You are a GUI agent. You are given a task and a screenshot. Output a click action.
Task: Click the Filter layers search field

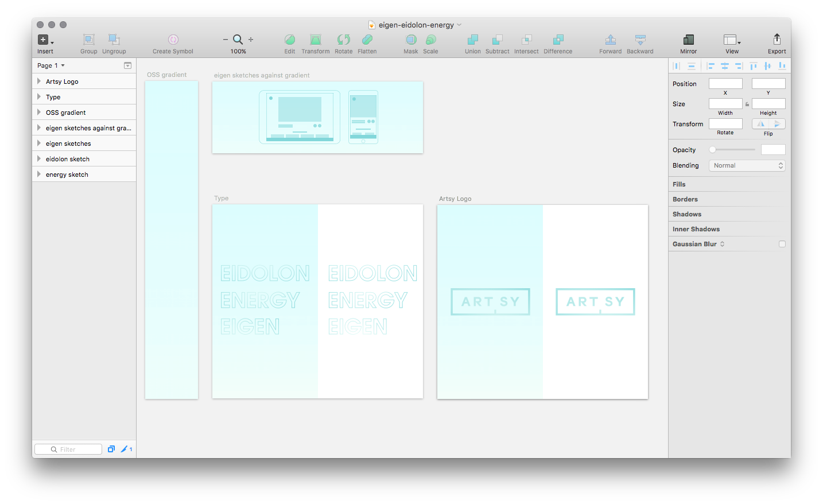68,449
